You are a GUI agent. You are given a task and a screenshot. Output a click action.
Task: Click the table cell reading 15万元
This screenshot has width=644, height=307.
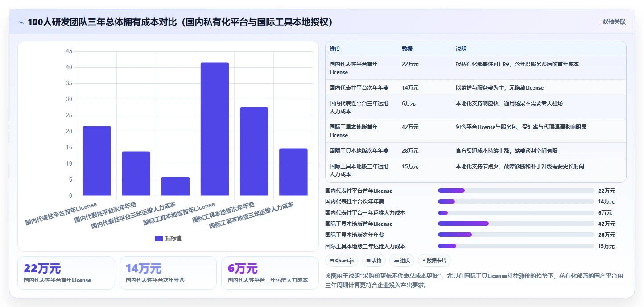410,166
